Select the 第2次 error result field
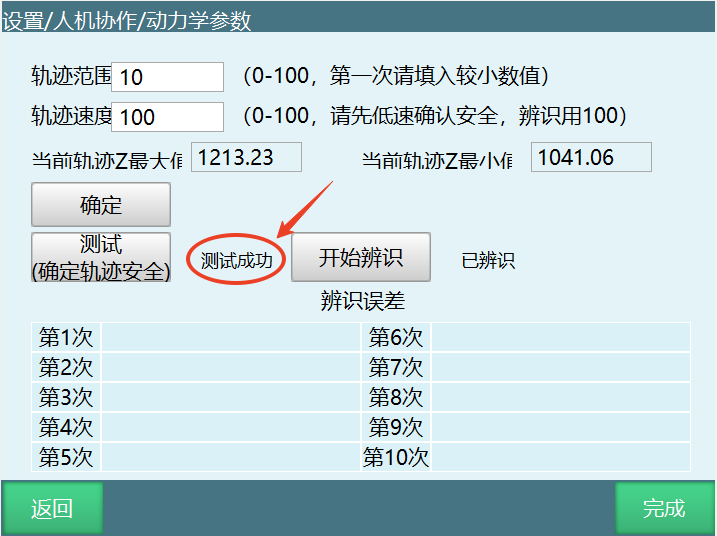The width and height of the screenshot is (717, 536). [x=230, y=367]
